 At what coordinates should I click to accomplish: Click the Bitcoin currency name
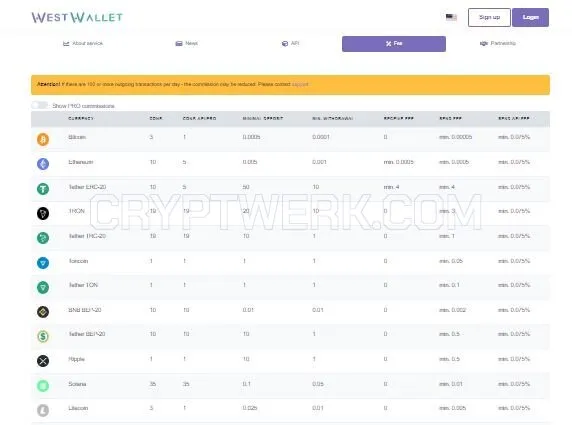[77, 137]
